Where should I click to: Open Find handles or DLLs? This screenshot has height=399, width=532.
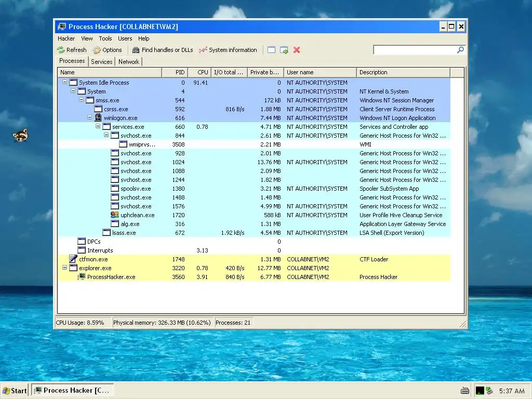click(163, 50)
